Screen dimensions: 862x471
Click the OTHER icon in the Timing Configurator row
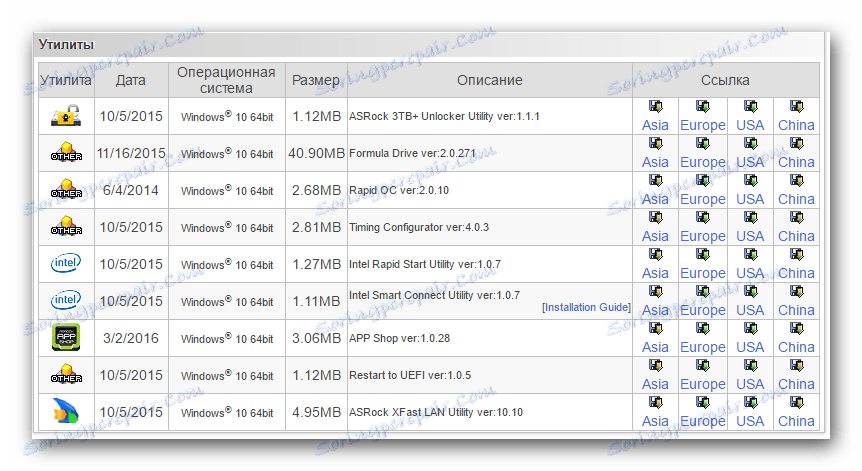66,226
